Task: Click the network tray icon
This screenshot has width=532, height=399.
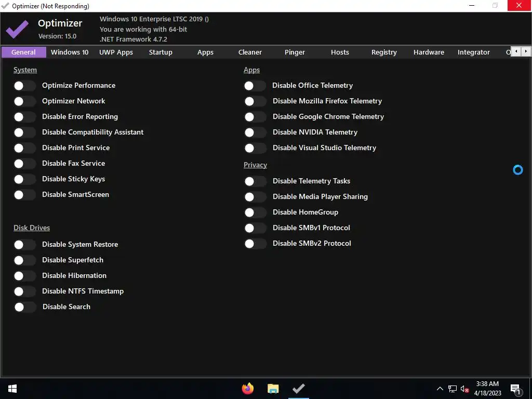Action: pyautogui.click(x=453, y=389)
